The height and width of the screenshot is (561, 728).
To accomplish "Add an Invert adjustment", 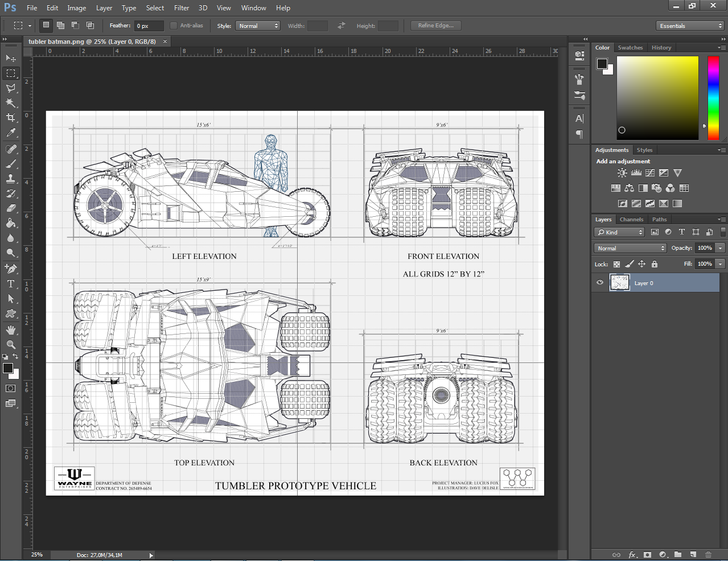I will [x=623, y=203].
